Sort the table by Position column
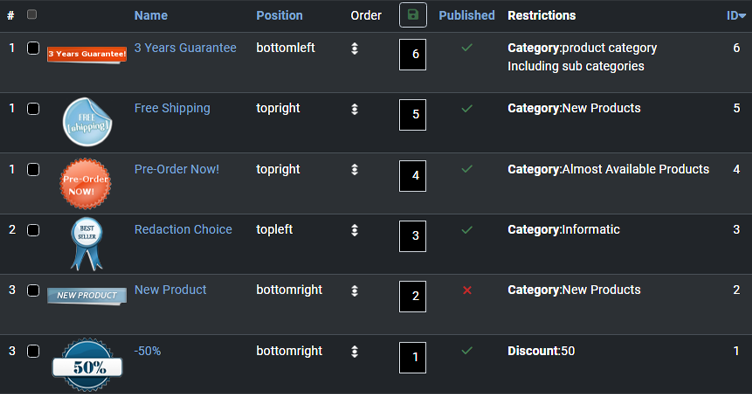The image size is (752, 394). [279, 15]
